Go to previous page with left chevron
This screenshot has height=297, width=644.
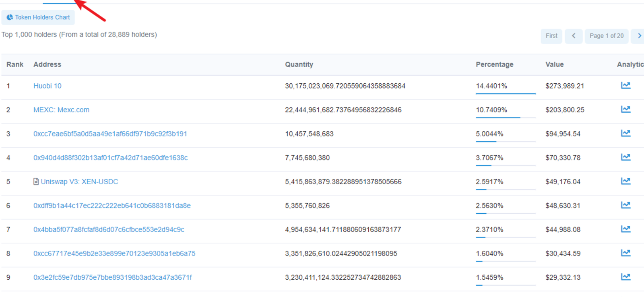574,36
